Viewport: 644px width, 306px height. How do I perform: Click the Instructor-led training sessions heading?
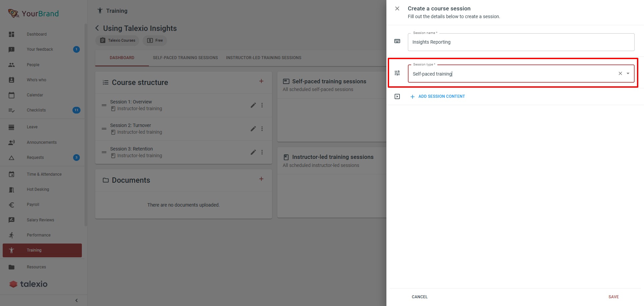click(333, 157)
